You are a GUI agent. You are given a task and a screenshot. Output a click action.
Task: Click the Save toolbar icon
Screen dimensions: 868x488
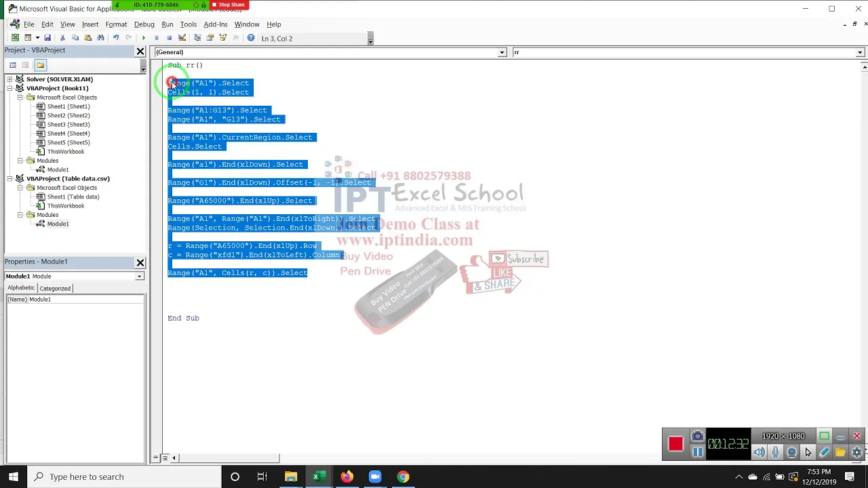(x=47, y=38)
